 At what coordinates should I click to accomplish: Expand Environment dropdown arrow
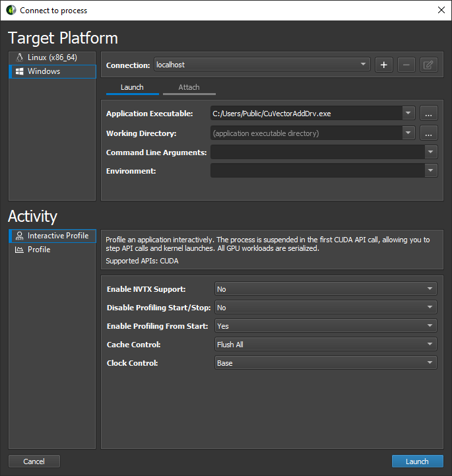[x=430, y=170]
